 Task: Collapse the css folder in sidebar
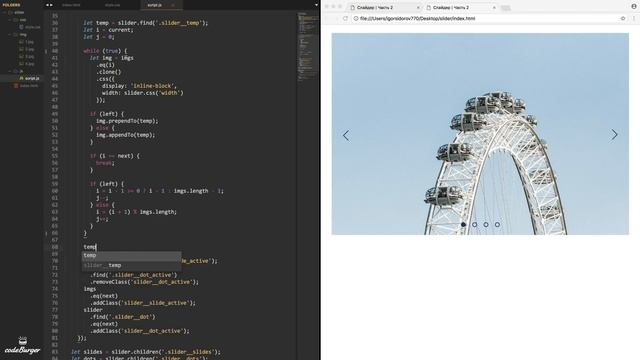click(x=10, y=20)
